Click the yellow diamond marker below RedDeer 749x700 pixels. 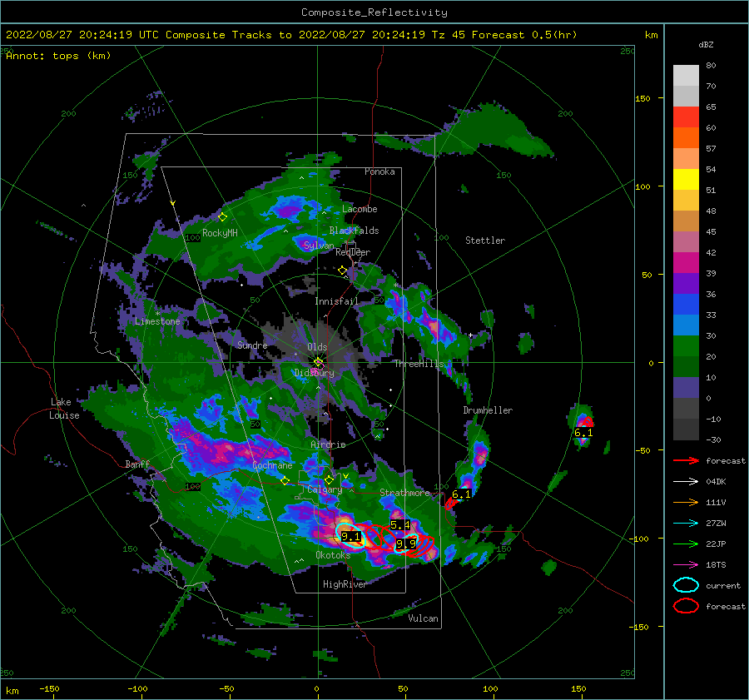coord(342,271)
